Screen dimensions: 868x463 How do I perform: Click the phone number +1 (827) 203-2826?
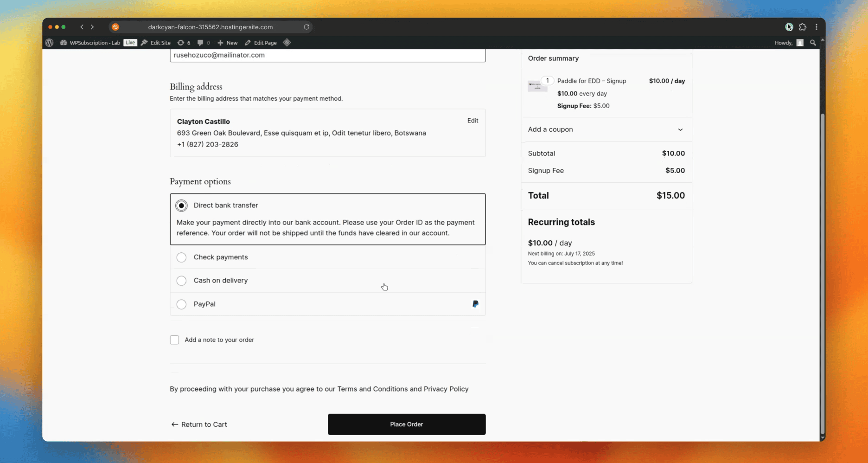pos(207,144)
